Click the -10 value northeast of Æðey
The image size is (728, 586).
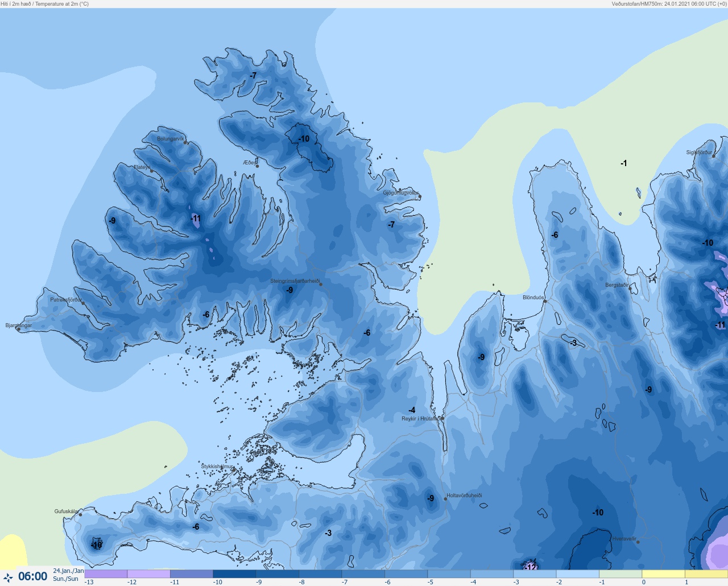pos(304,139)
